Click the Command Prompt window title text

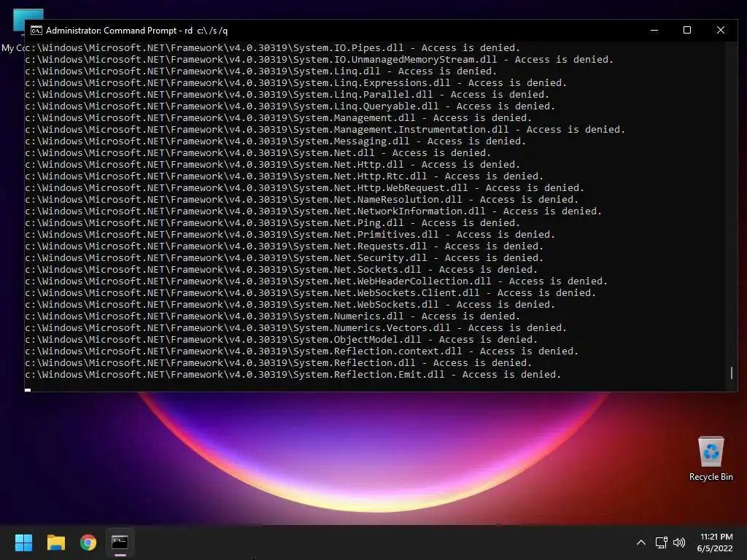click(x=136, y=31)
